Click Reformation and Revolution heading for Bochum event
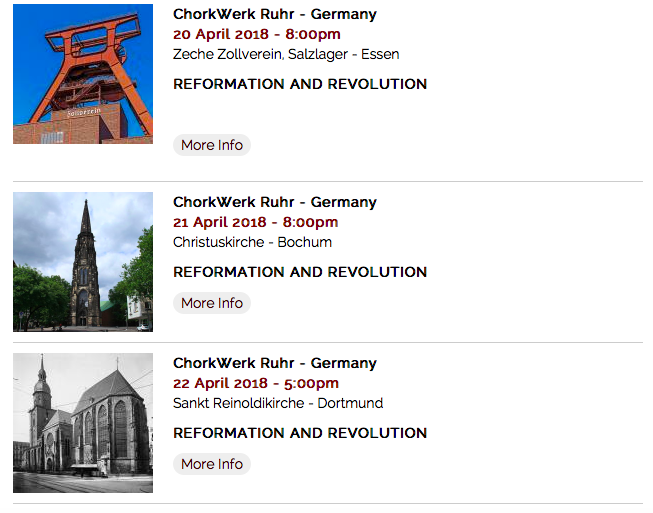Viewport: 653px width, 513px height. pos(300,272)
